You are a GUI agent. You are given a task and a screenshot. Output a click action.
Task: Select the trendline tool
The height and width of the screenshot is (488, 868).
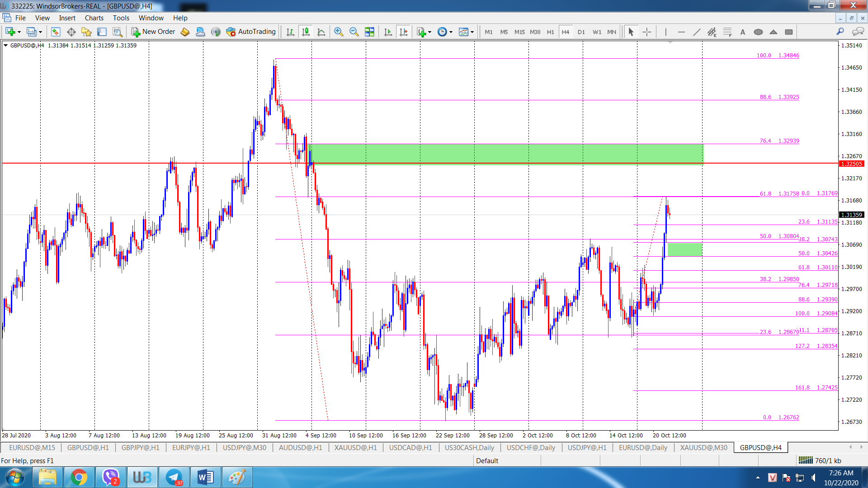[697, 32]
